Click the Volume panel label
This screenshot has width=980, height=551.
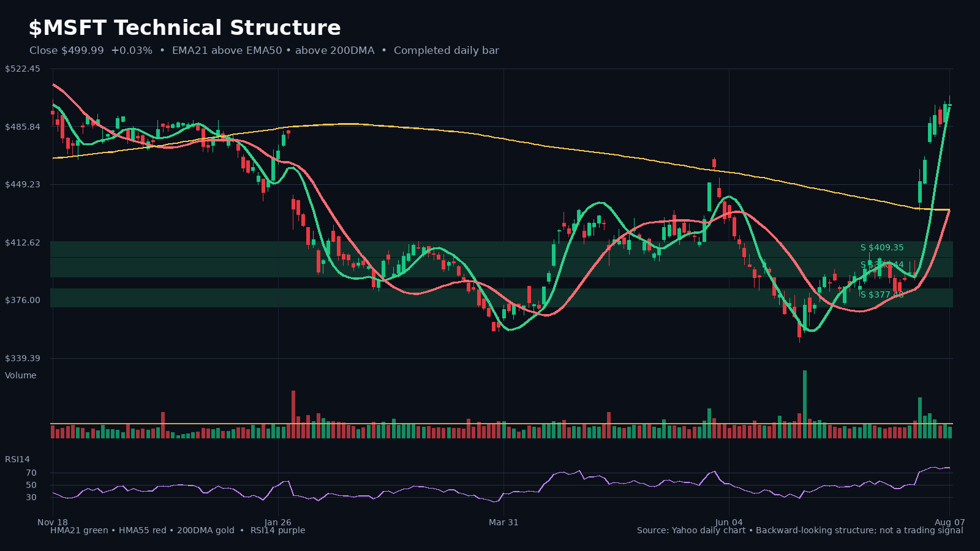tap(21, 375)
